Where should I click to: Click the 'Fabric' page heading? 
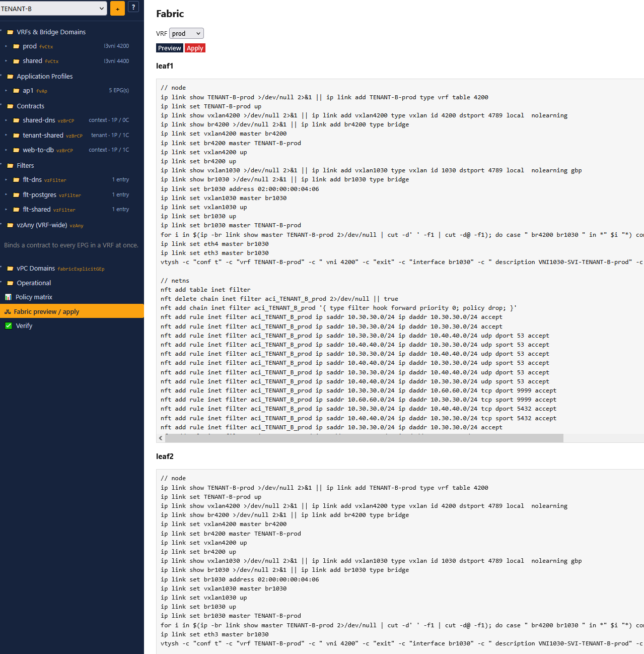170,14
